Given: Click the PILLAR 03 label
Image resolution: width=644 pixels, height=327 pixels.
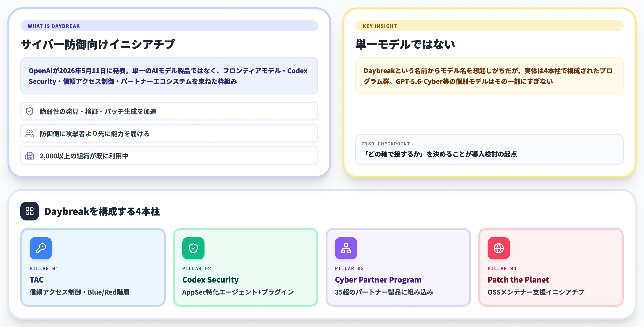Looking at the screenshot, I should click(x=350, y=268).
